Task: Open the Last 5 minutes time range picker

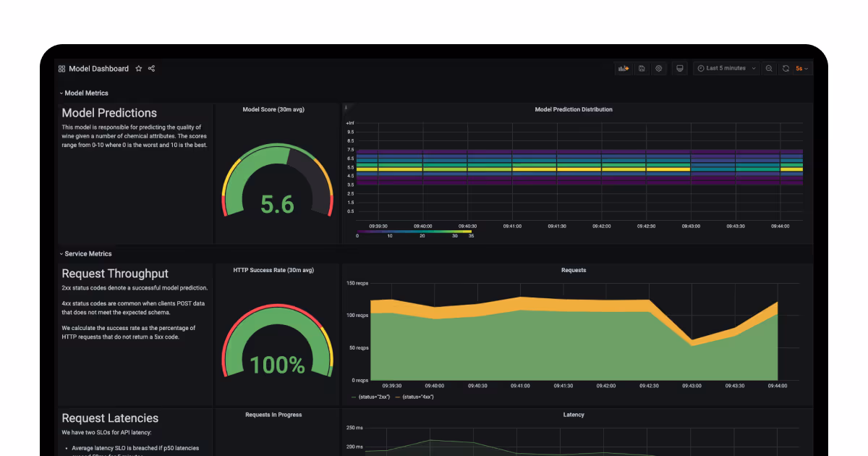Action: tap(726, 68)
